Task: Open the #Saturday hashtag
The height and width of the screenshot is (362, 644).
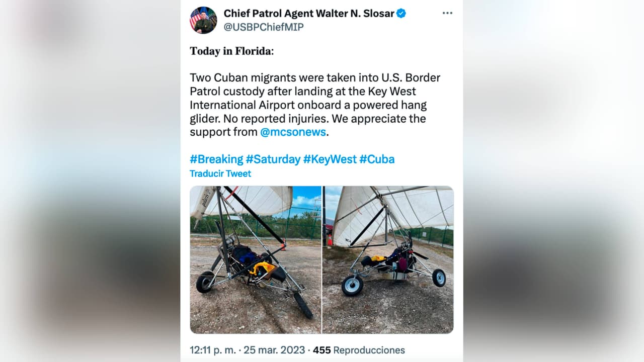Action: click(x=273, y=159)
